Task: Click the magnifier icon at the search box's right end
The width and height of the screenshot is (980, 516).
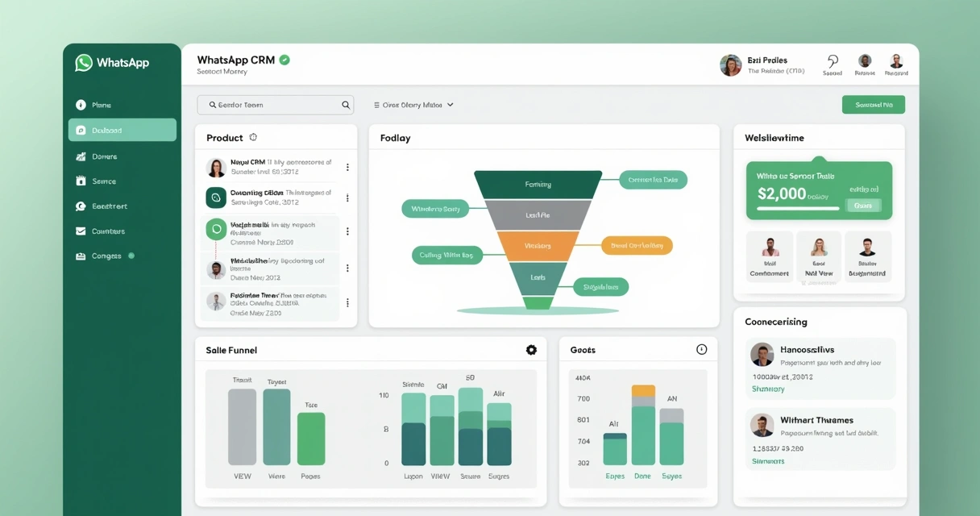Action: tap(346, 105)
